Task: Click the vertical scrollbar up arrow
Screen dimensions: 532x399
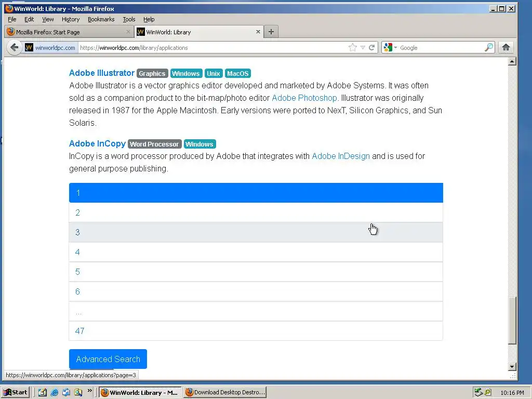Action: [x=512, y=61]
